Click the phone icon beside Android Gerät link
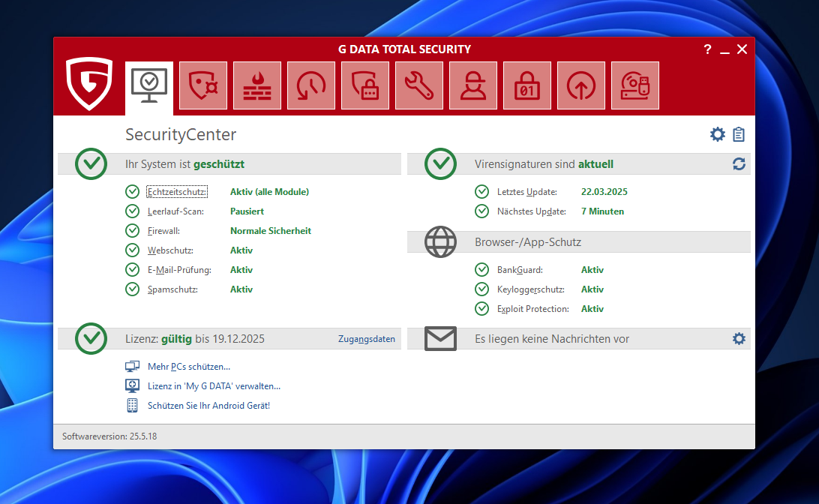The image size is (819, 504). (132, 405)
